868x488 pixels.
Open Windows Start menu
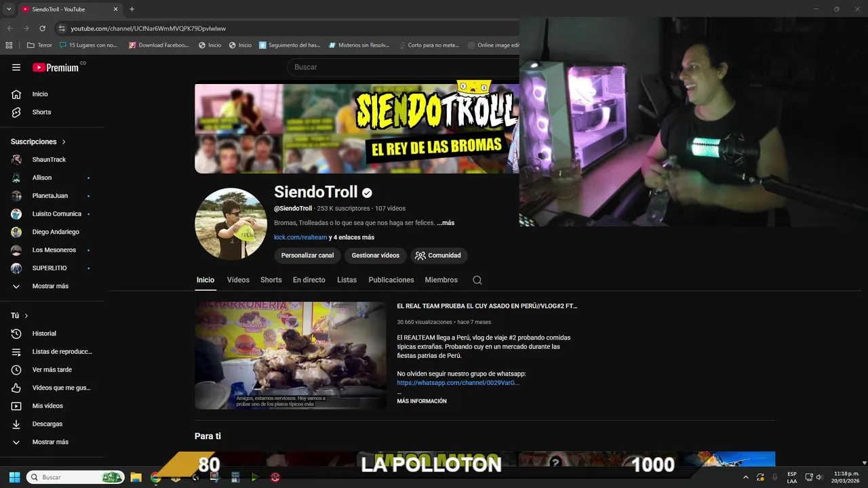(x=14, y=477)
